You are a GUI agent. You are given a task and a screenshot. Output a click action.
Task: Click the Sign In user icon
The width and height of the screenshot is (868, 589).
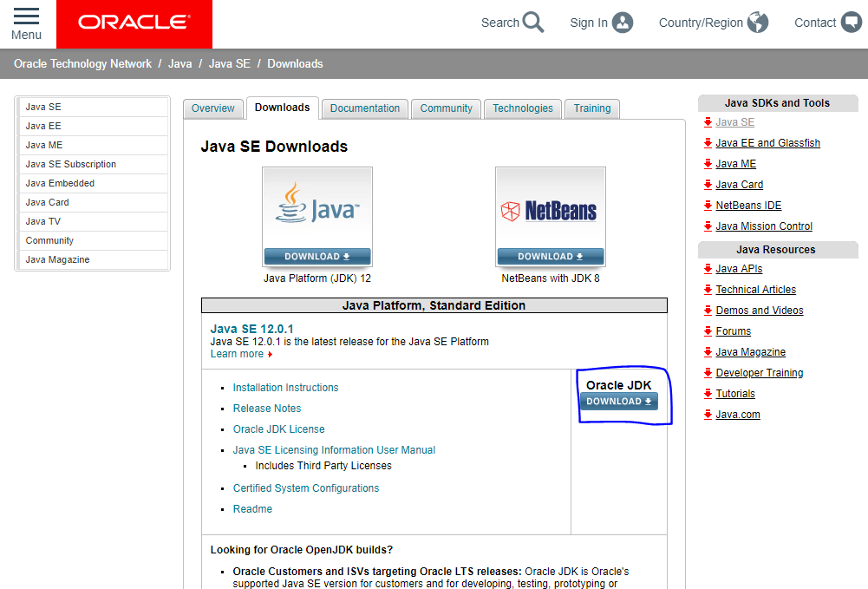click(623, 23)
